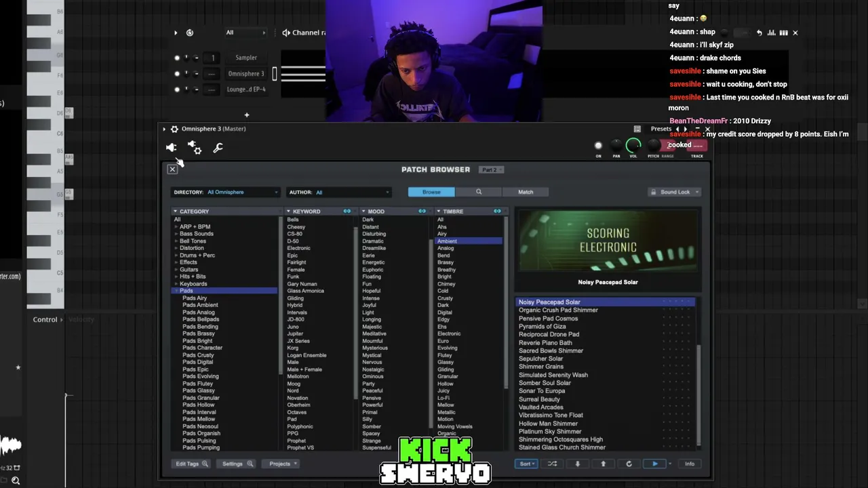Toggle the plugin ON switch
The image size is (868, 488).
pos(598,145)
